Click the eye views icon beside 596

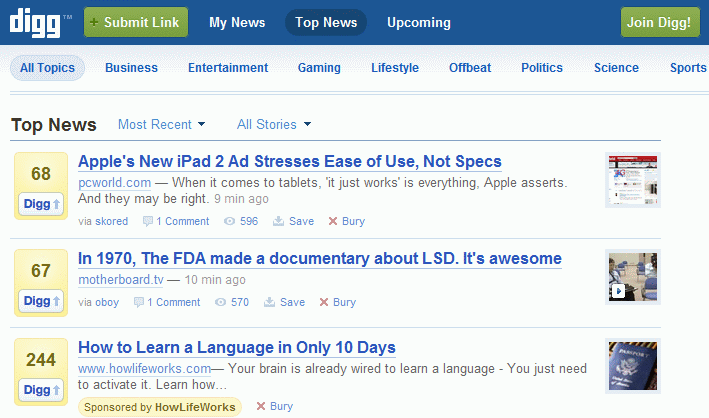click(x=229, y=221)
